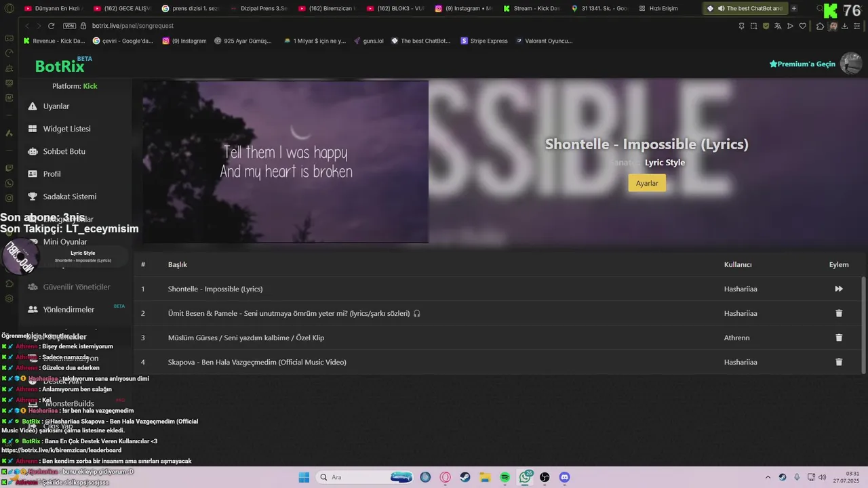Go forward in browser history
This screenshot has height=488, width=868.
pyautogui.click(x=39, y=26)
